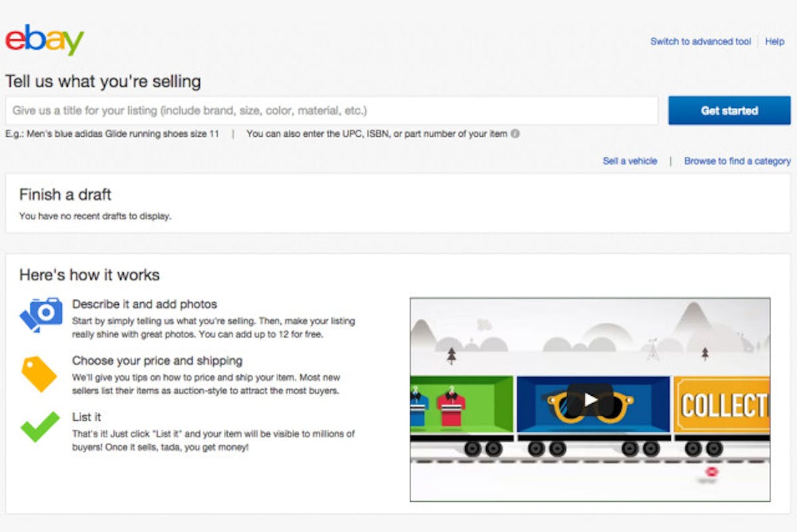Open the Help link
Screen dimensions: 797x532
coord(774,41)
